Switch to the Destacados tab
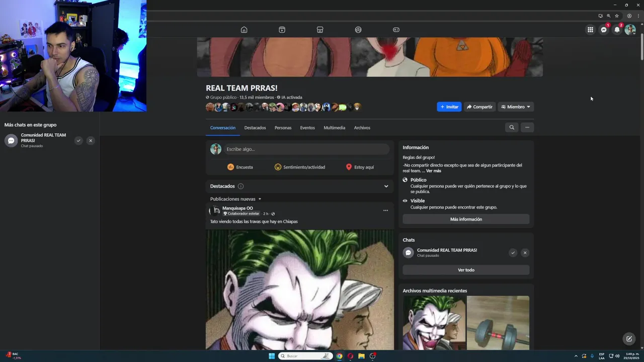 [255, 128]
